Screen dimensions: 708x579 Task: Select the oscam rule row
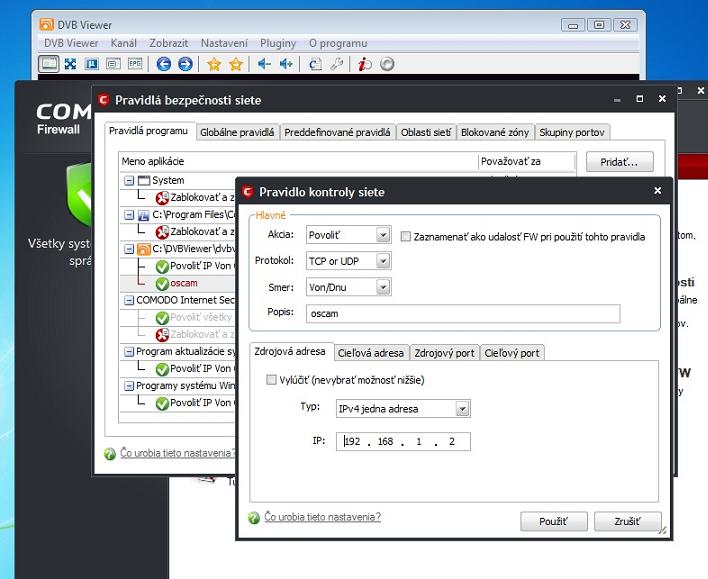pos(178,284)
